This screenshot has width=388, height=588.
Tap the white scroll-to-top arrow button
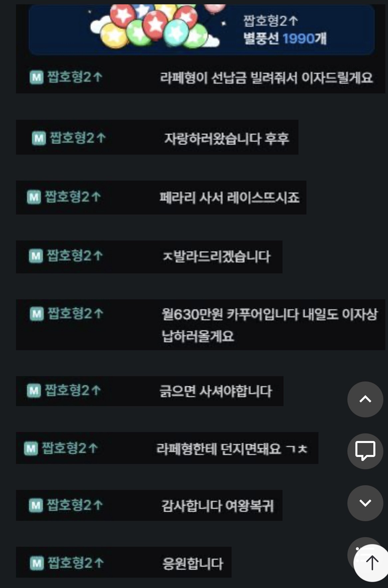tap(372, 563)
